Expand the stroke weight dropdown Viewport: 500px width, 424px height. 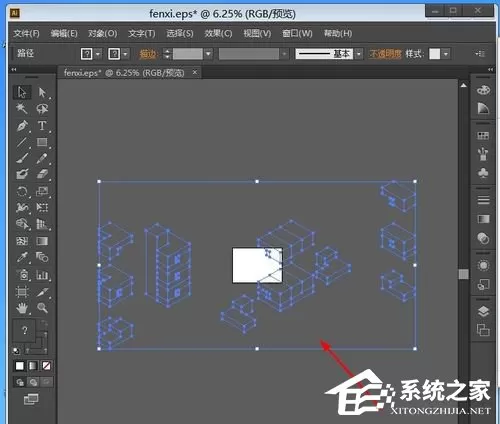point(208,54)
